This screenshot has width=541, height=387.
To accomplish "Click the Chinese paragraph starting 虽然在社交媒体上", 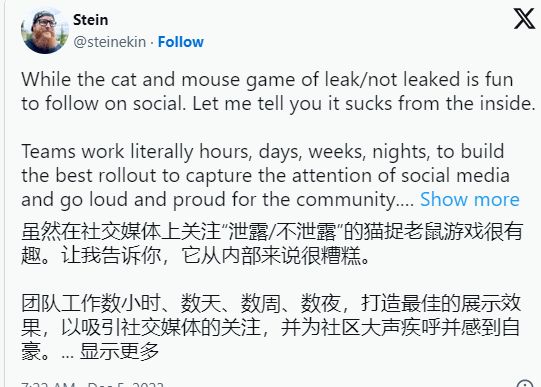I will coord(272,244).
